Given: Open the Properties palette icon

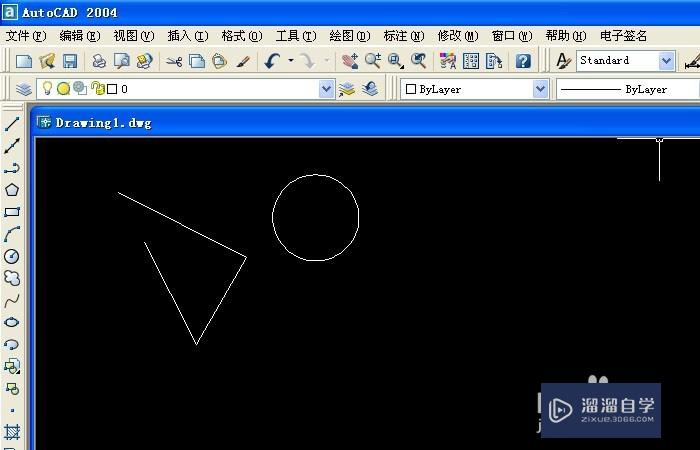Looking at the screenshot, I should point(448,61).
